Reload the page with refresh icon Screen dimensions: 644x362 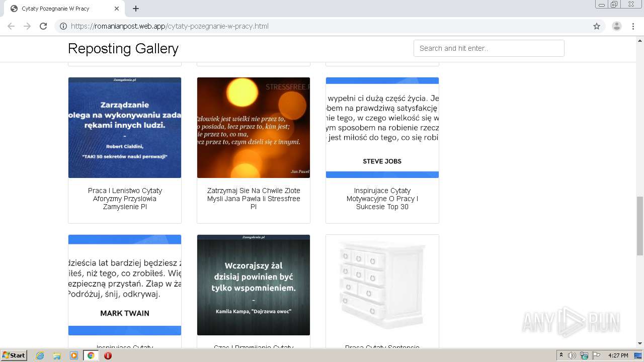pos(43,26)
